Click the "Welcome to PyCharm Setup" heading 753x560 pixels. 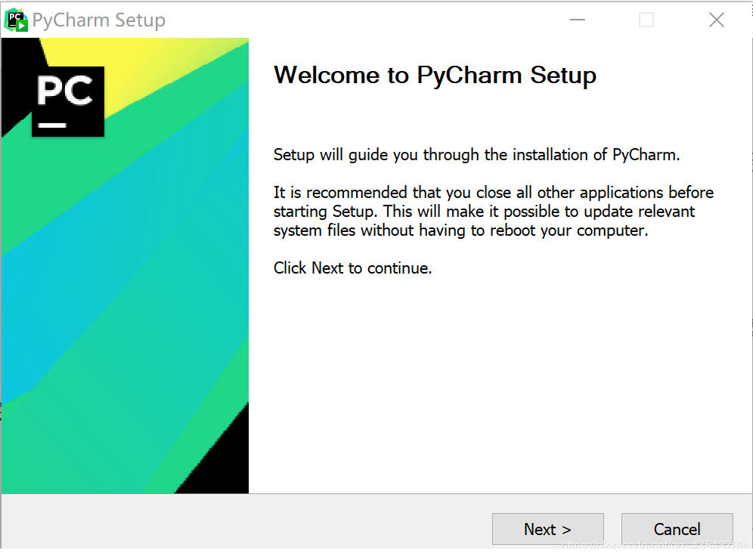click(x=435, y=76)
